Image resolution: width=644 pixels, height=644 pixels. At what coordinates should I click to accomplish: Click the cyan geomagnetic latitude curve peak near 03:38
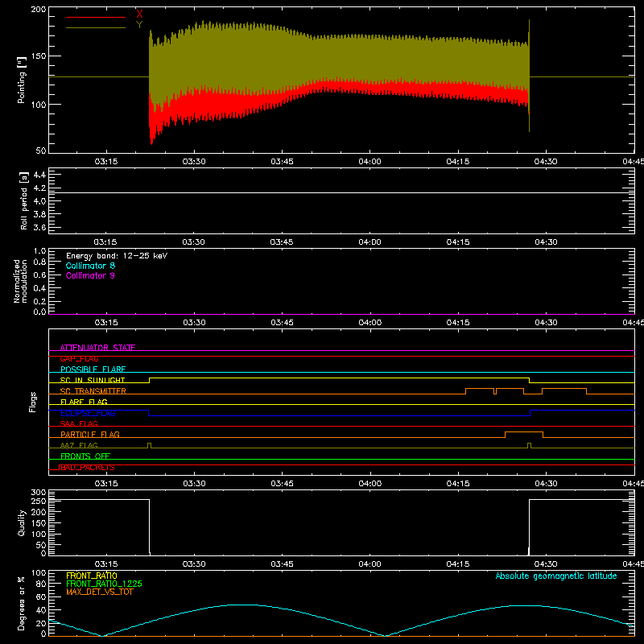pos(242,605)
